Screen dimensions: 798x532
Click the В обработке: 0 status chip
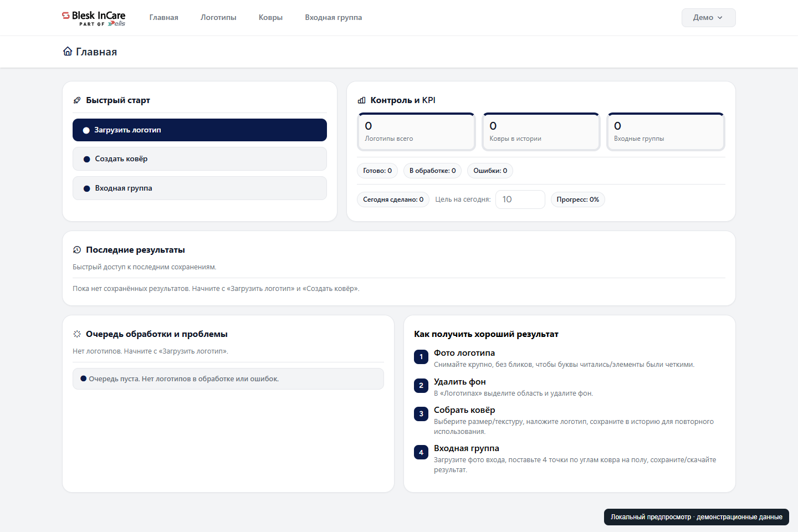(x=433, y=171)
